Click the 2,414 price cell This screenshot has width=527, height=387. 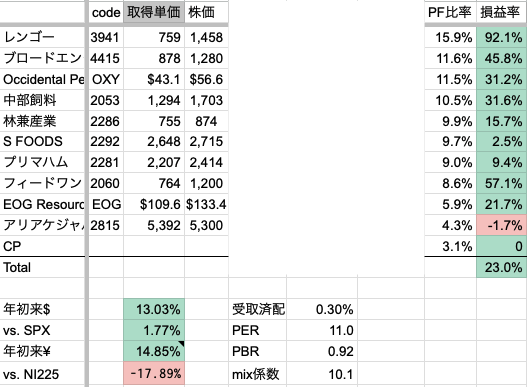tap(206, 162)
